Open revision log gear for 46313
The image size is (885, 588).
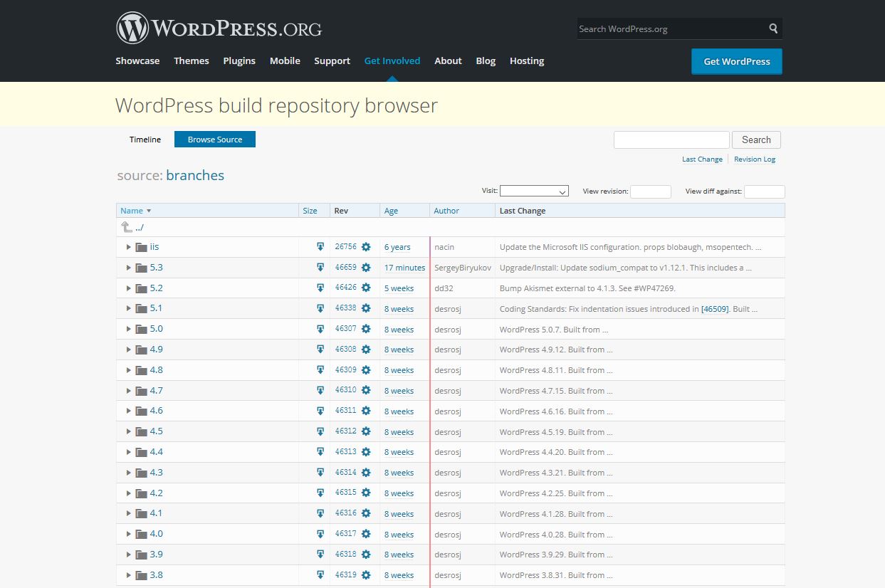point(366,452)
